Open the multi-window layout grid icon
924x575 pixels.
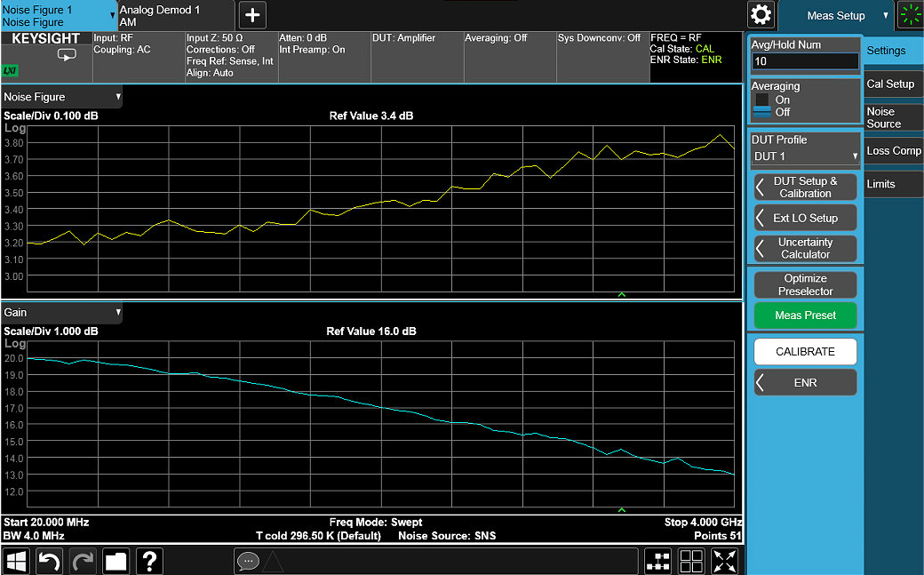click(x=691, y=561)
